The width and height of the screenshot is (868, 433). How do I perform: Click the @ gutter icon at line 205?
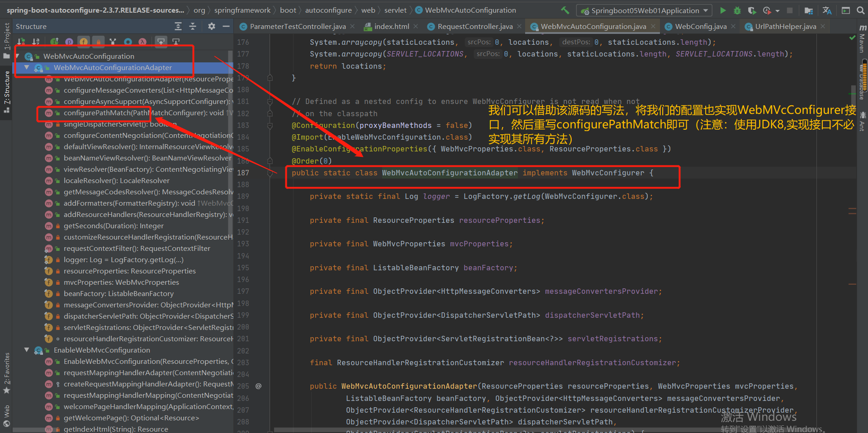[x=258, y=386]
